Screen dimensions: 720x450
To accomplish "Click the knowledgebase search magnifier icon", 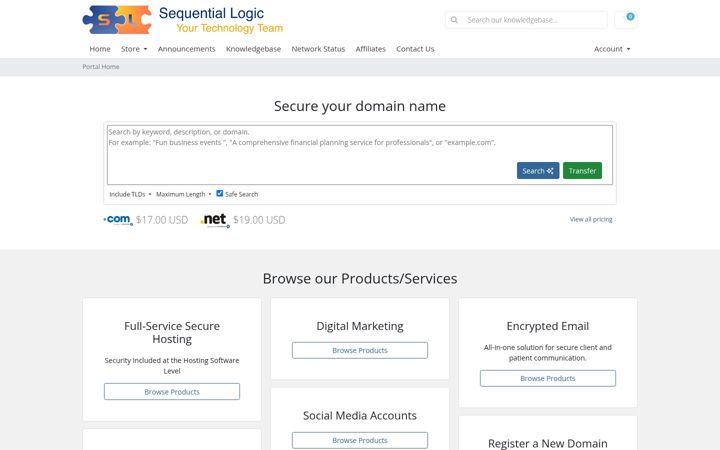I will point(454,20).
